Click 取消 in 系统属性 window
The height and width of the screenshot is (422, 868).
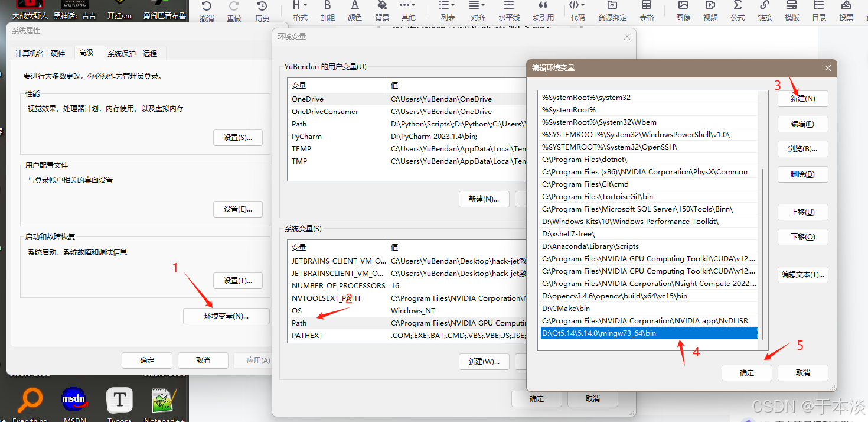[x=203, y=360]
